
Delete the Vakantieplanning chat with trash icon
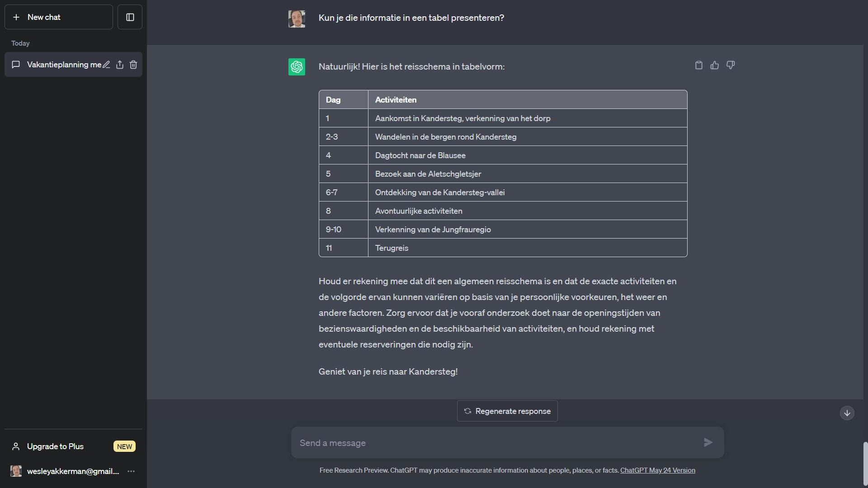(133, 65)
